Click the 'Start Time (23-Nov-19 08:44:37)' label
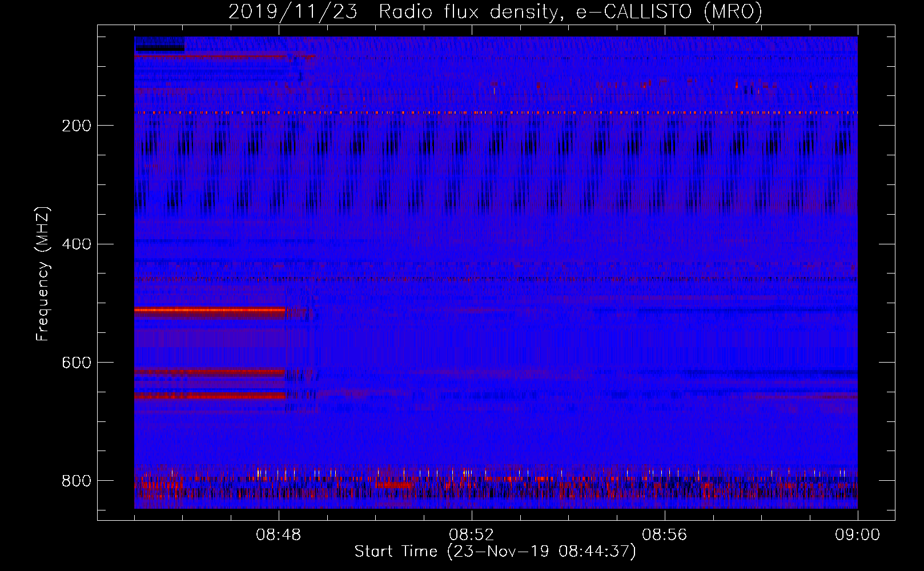The height and width of the screenshot is (571, 924). [495, 552]
